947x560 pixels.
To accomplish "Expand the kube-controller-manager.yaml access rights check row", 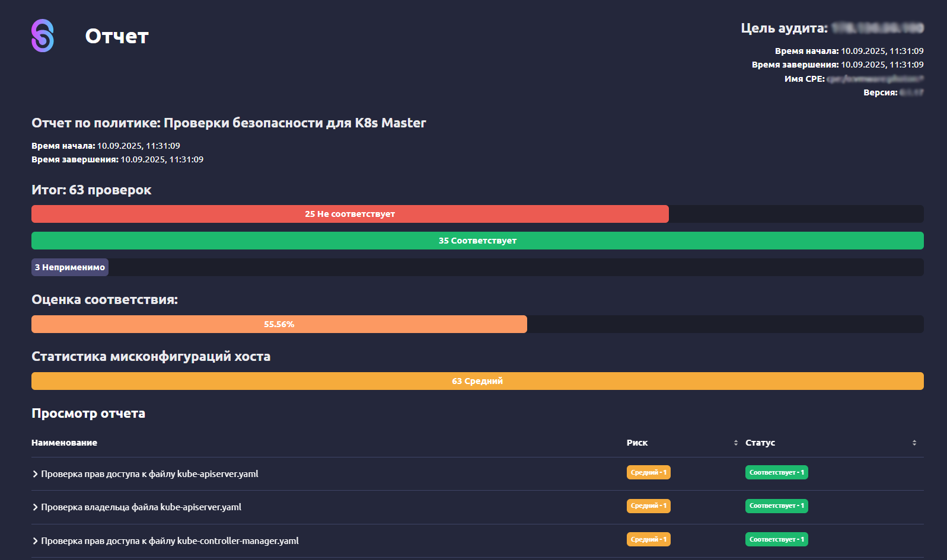I will 36,541.
